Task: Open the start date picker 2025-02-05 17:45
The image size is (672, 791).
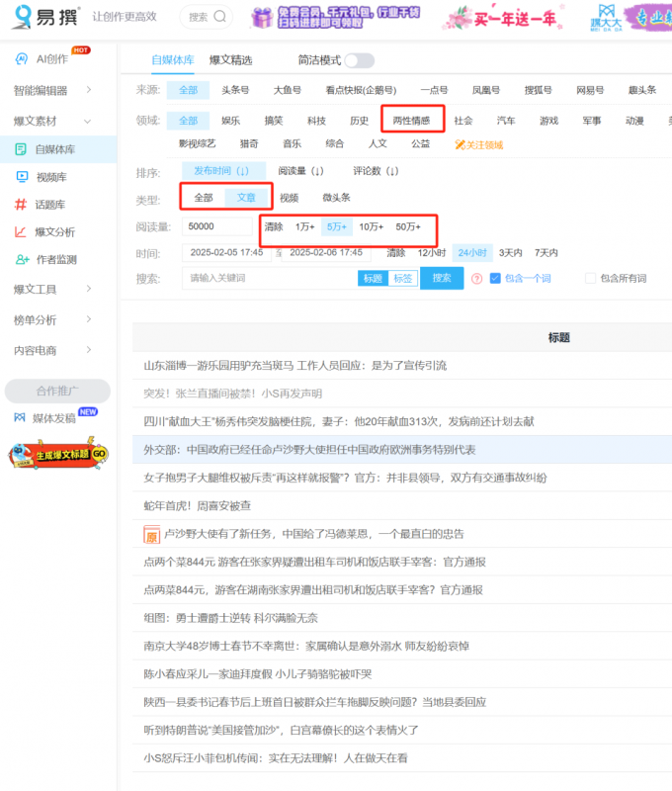Action: click(x=226, y=253)
